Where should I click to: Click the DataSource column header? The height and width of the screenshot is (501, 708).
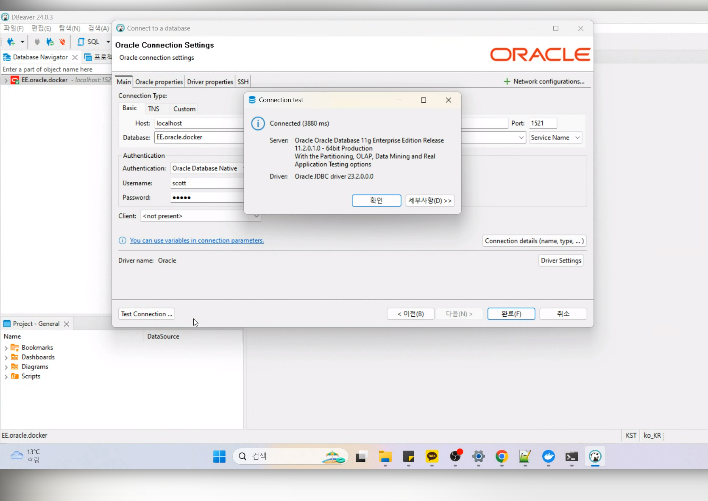[x=163, y=337]
